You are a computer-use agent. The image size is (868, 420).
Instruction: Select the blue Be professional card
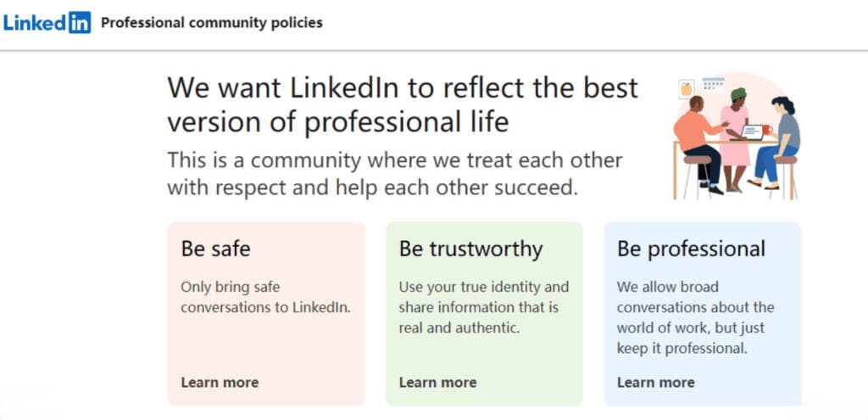pos(703,314)
